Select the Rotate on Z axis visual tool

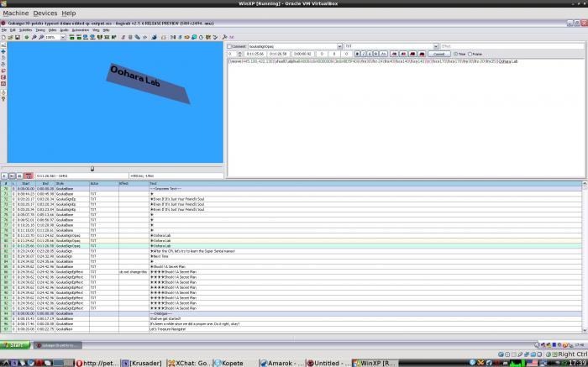point(3,58)
